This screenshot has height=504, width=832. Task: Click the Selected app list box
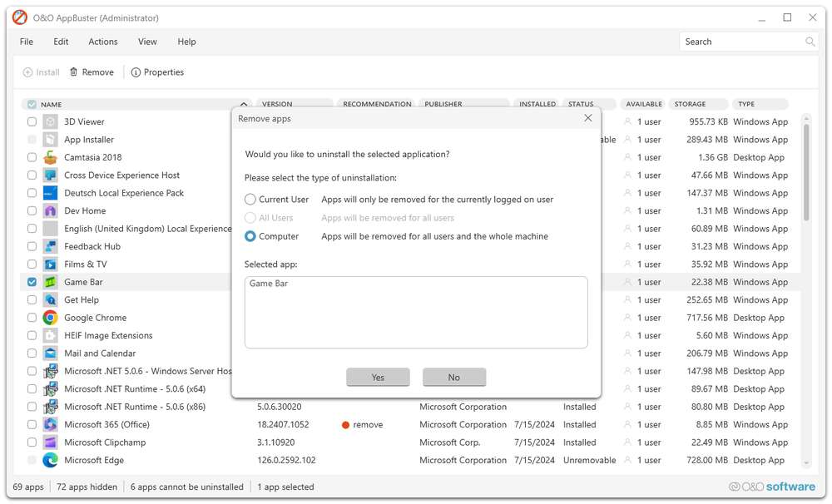[416, 312]
